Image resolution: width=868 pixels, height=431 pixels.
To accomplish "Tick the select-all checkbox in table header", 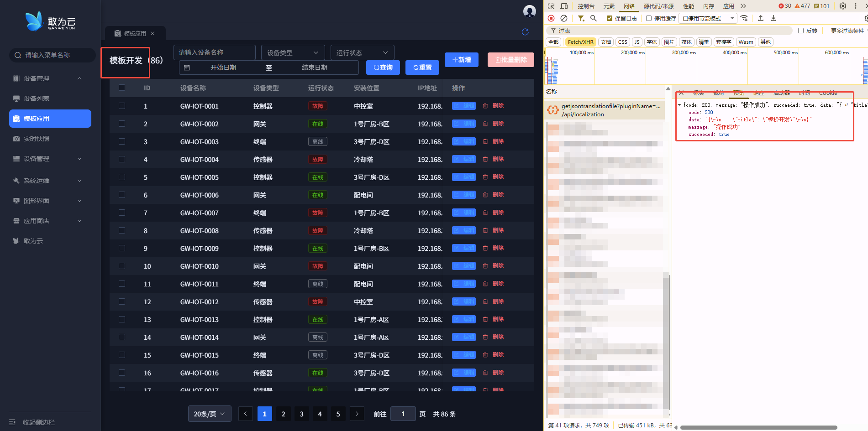I will [x=122, y=88].
